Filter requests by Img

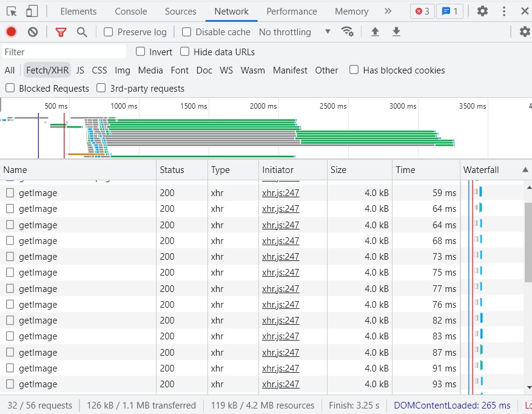[x=122, y=70]
